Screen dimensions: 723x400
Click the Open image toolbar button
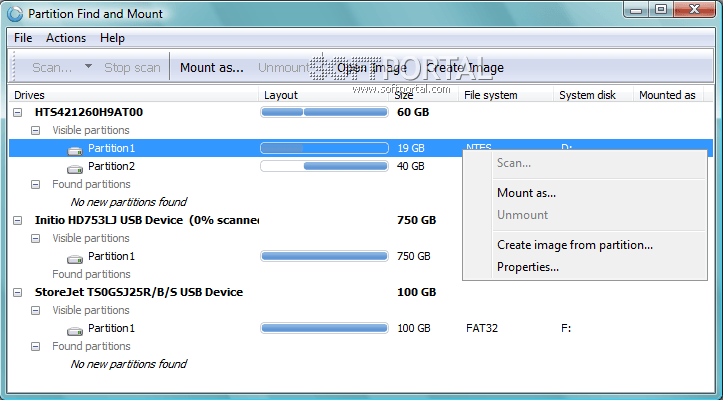(x=372, y=67)
